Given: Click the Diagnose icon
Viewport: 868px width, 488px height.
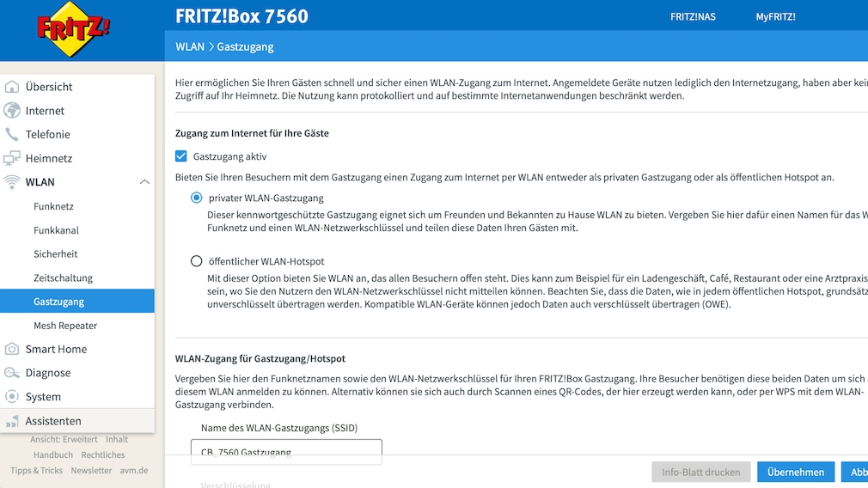Looking at the screenshot, I should [x=12, y=373].
